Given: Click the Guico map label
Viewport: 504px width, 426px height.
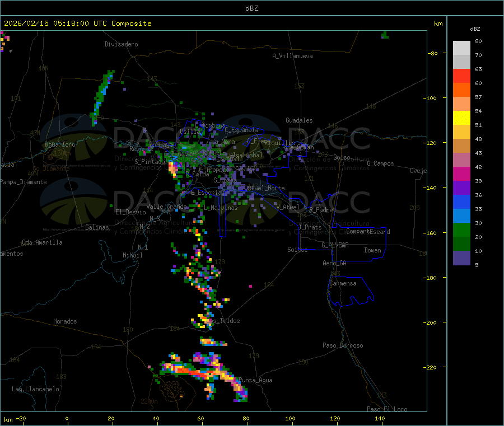Looking at the screenshot, I should pos(342,157).
